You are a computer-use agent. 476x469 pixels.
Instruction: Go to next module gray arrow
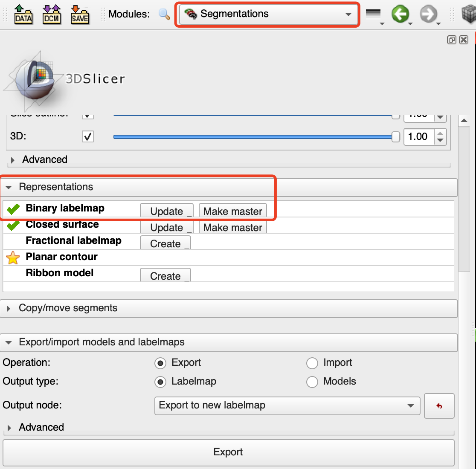click(428, 14)
